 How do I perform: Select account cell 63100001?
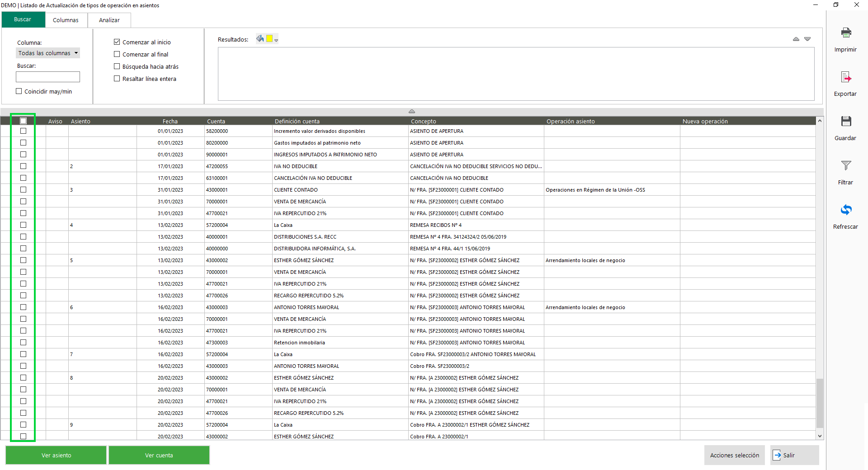tap(238, 178)
